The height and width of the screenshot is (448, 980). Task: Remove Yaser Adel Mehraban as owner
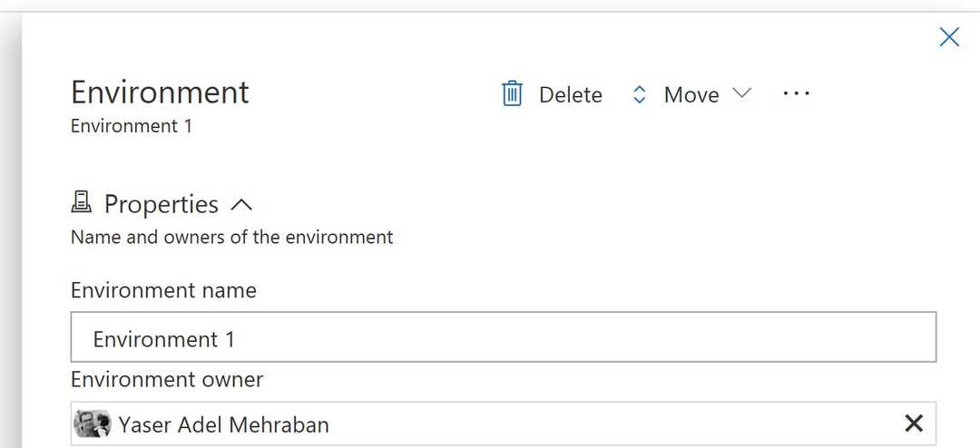tap(914, 423)
